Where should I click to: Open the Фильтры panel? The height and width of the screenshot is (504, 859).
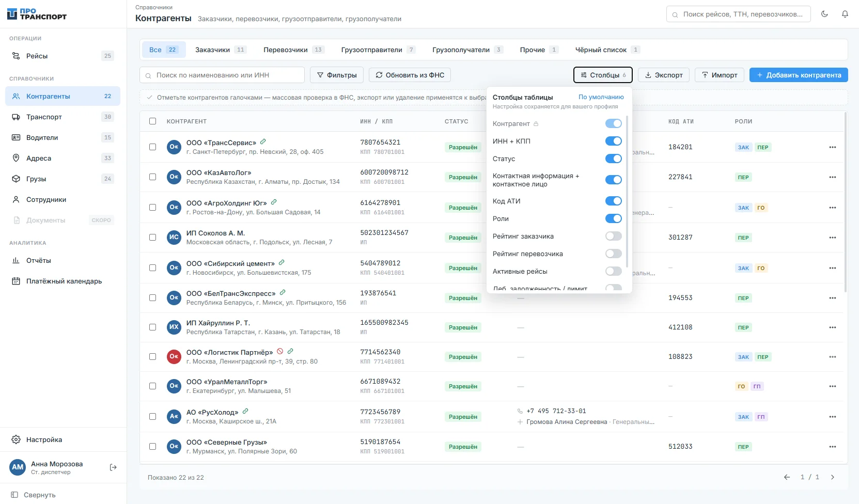pyautogui.click(x=337, y=75)
